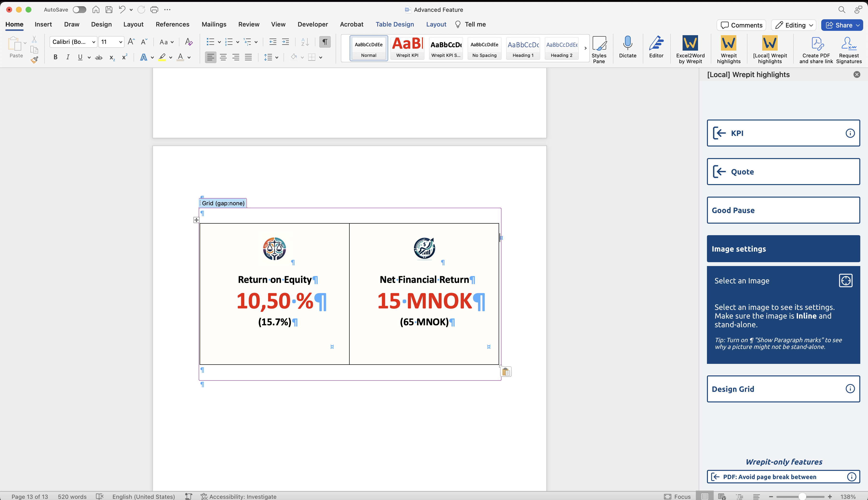Click the Paste Options clipboard icon
The image size is (868, 500).
pos(506,372)
